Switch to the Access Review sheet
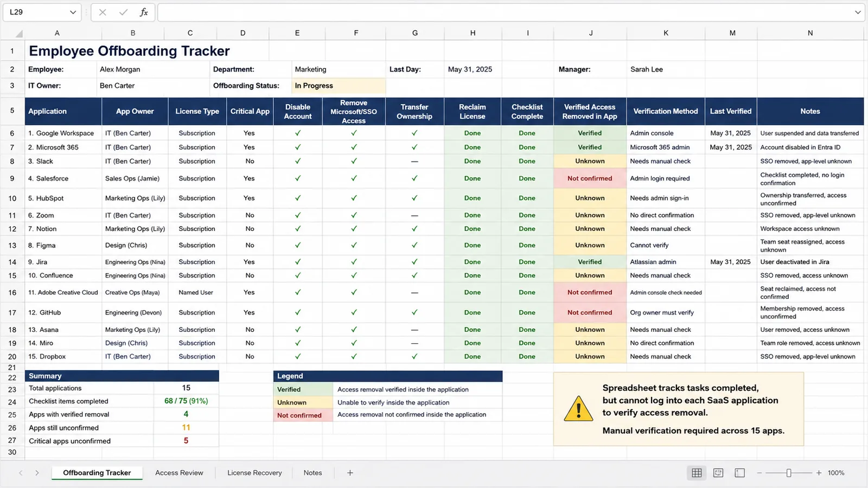Screen dimensions: 868x488 click(179, 473)
